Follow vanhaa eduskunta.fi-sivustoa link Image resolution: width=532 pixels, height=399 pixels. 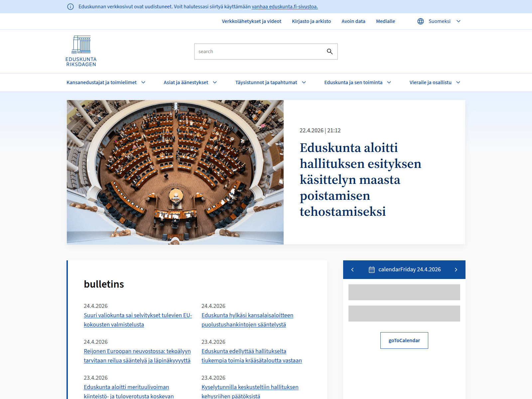click(x=285, y=7)
